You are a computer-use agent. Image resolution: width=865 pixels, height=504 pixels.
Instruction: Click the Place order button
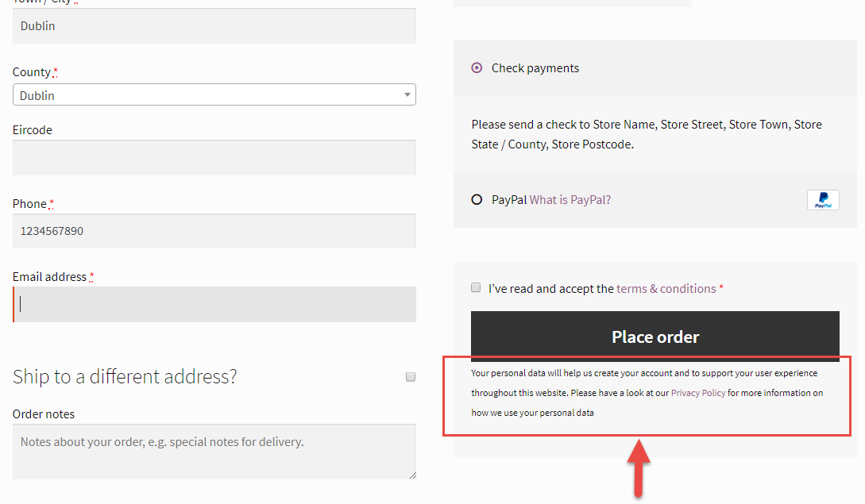(655, 336)
